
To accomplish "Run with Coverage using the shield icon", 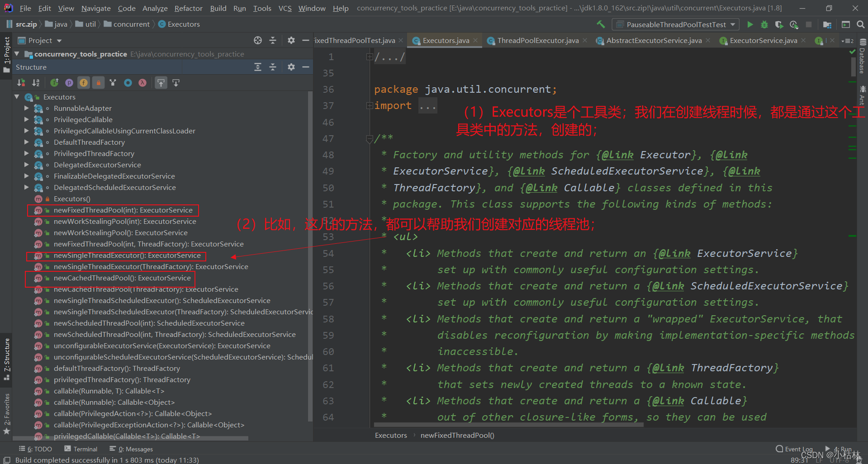I will 779,24.
